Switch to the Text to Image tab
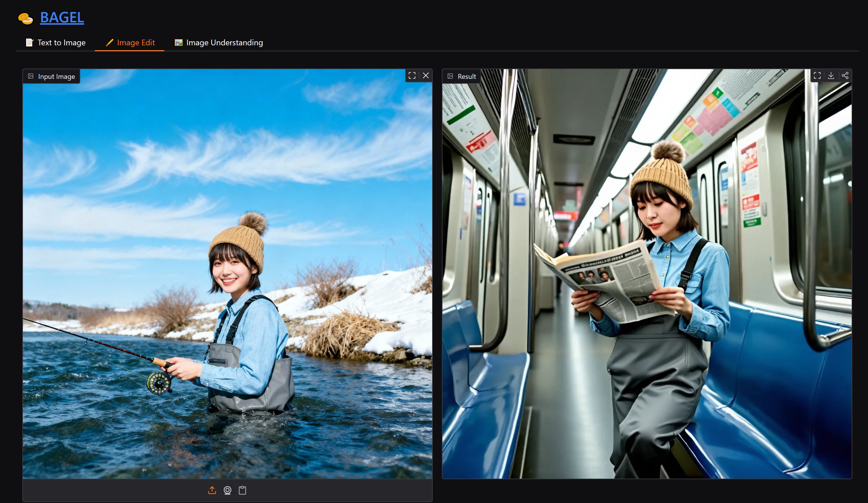 (56, 42)
